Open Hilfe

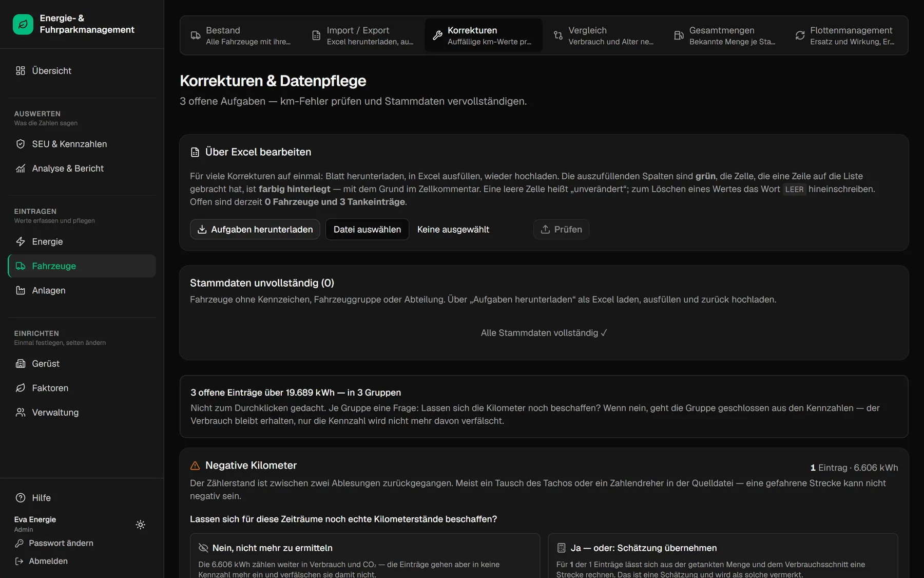82,498
